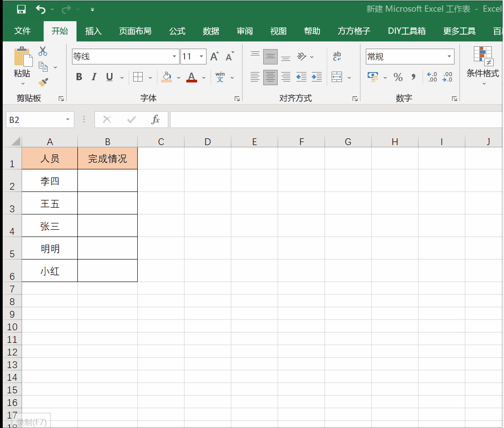Switch to the 插入 ribbon tab
Screen dimensions: 504x428
(93, 31)
